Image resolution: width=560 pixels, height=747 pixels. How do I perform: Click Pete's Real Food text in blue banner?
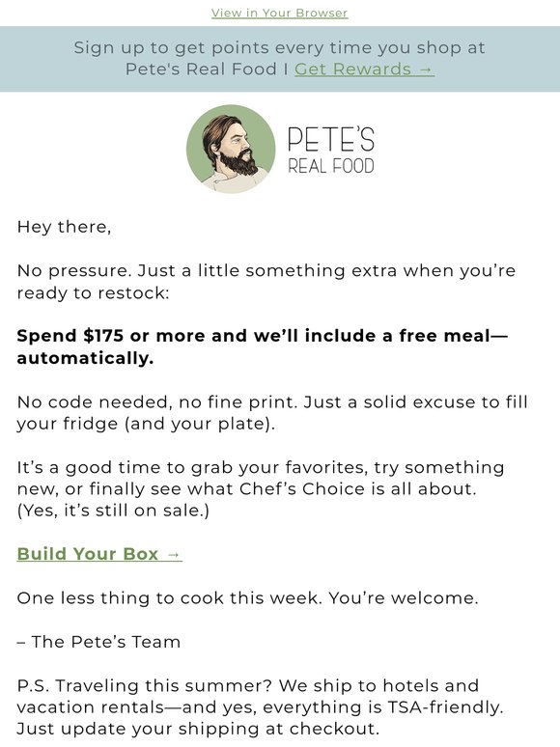pos(201,69)
